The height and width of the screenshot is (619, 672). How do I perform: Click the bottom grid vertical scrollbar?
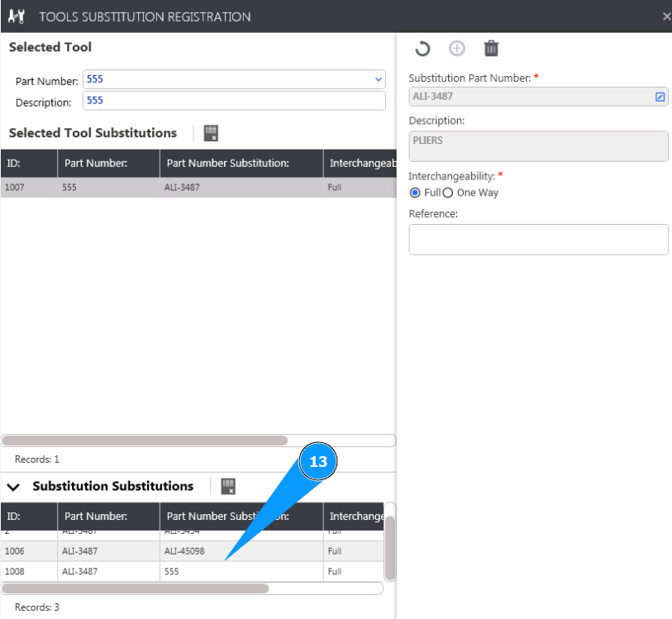tap(390, 548)
